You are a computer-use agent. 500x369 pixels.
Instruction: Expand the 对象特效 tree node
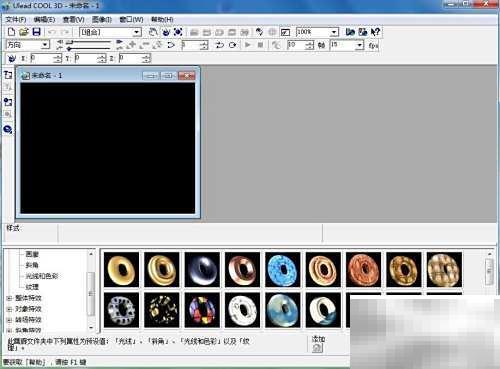9,309
